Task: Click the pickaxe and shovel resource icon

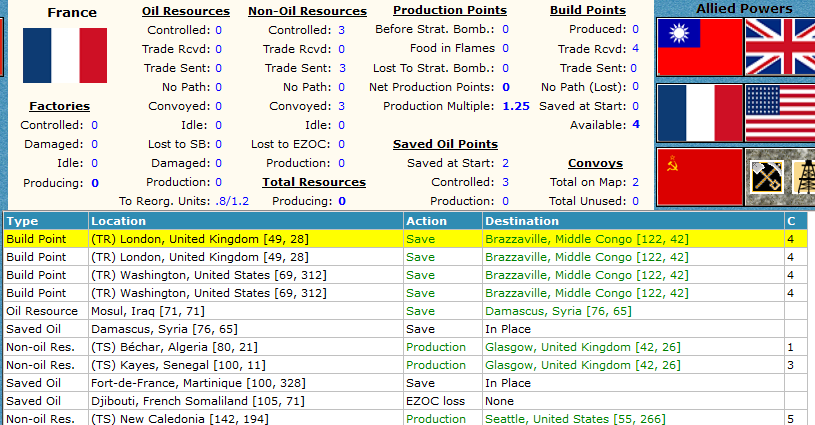Action: click(x=767, y=177)
